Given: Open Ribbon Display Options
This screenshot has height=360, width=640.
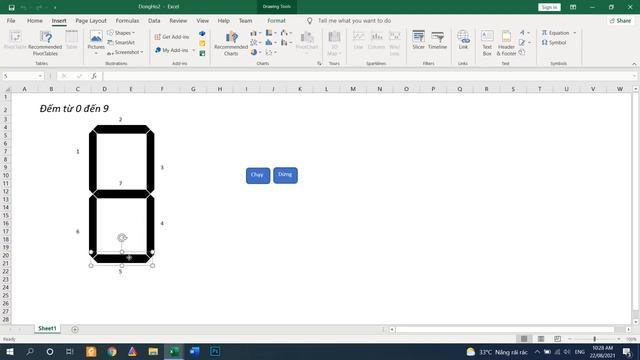Looking at the screenshot, I should 573,7.
